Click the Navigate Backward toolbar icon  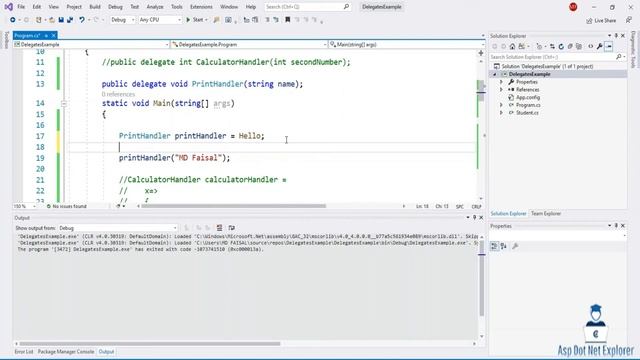tap(13, 20)
